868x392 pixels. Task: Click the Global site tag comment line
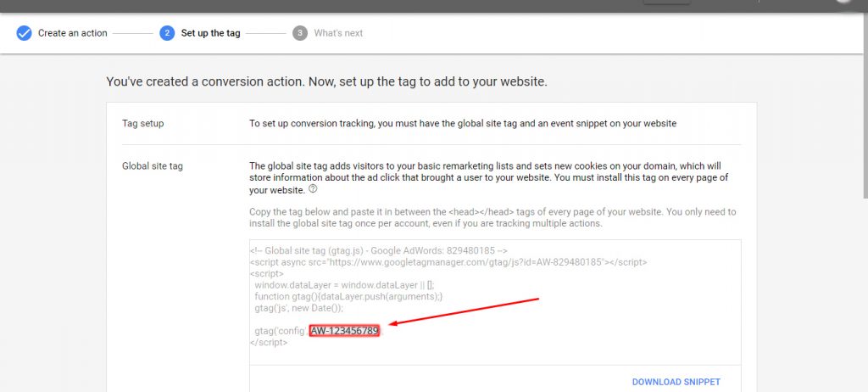pyautogui.click(x=378, y=250)
